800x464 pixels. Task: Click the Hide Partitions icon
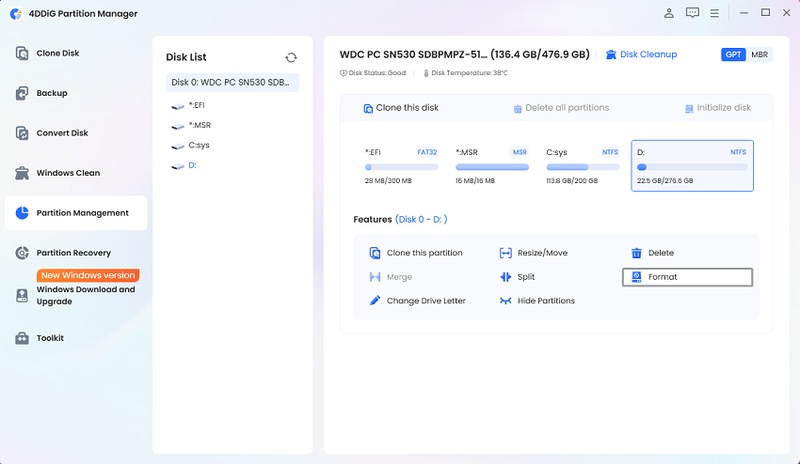click(x=505, y=301)
